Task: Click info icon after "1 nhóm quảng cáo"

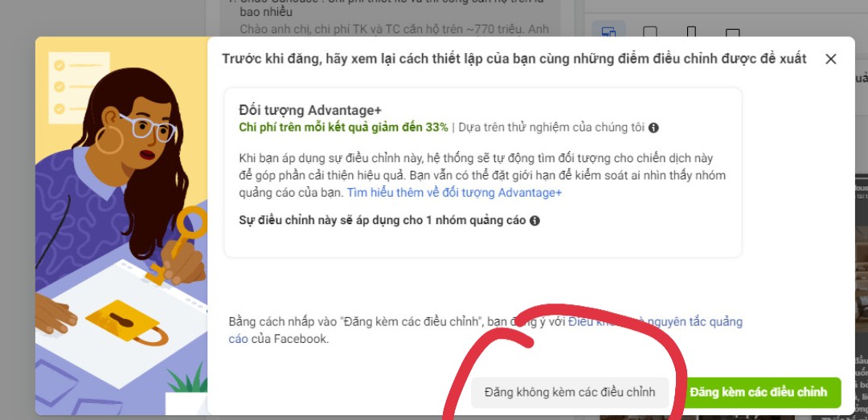Action: point(534,220)
